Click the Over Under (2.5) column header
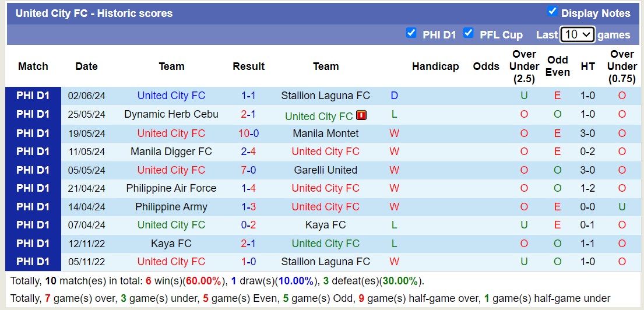The image size is (644, 310). [x=524, y=66]
